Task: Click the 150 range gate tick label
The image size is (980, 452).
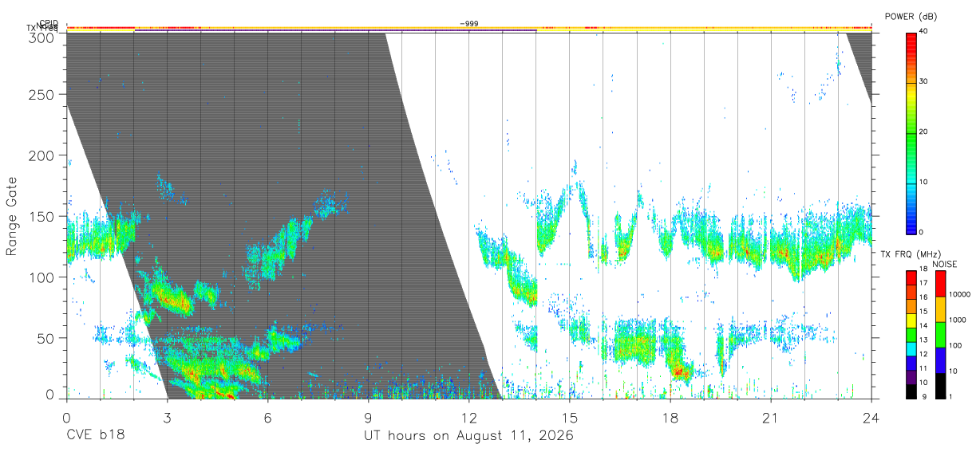Action: [41, 216]
